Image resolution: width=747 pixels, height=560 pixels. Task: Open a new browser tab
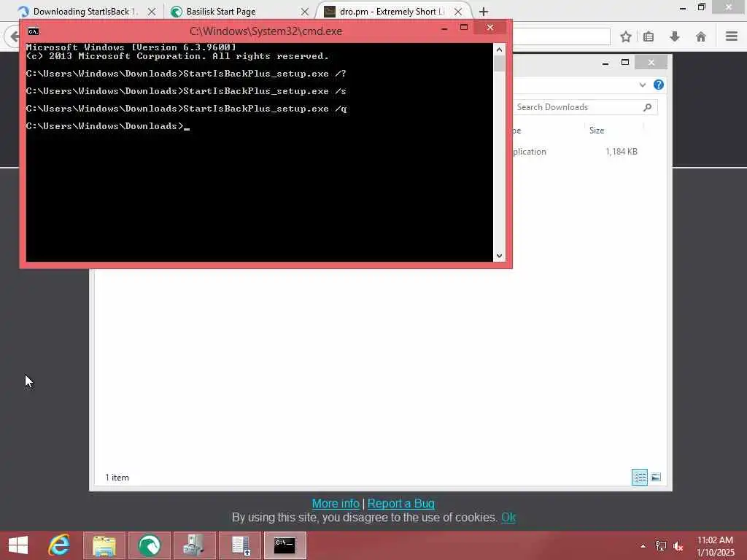484,12
